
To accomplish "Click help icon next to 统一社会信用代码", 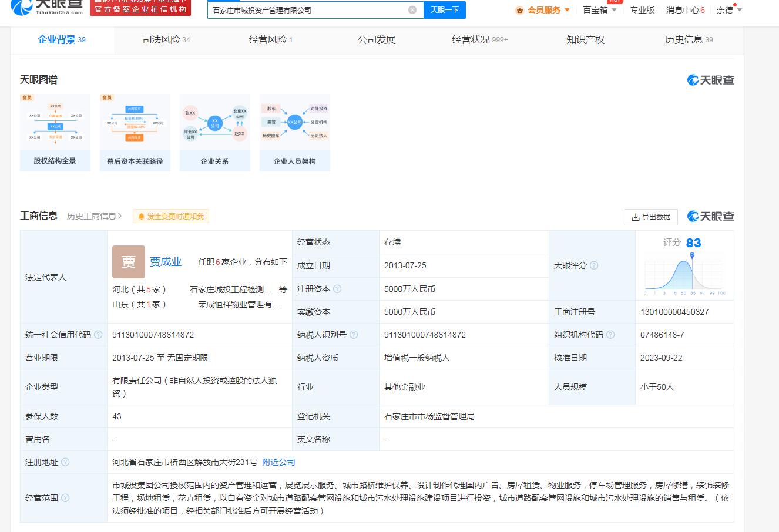I will [x=98, y=335].
